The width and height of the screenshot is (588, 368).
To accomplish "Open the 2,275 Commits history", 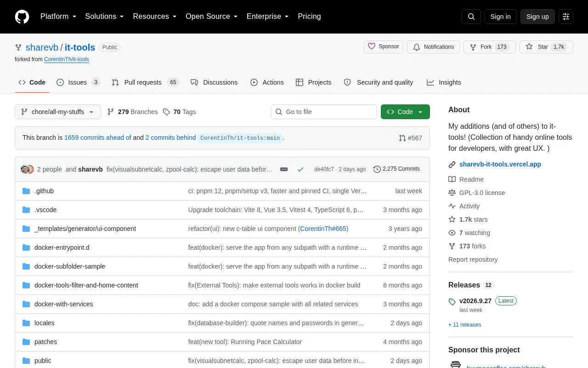I will 397,169.
